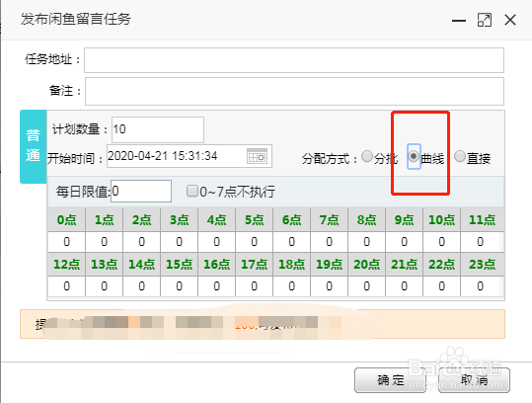Edit the value under 16点
Image resolution: width=532 pixels, height=403 pixels.
(x=216, y=286)
